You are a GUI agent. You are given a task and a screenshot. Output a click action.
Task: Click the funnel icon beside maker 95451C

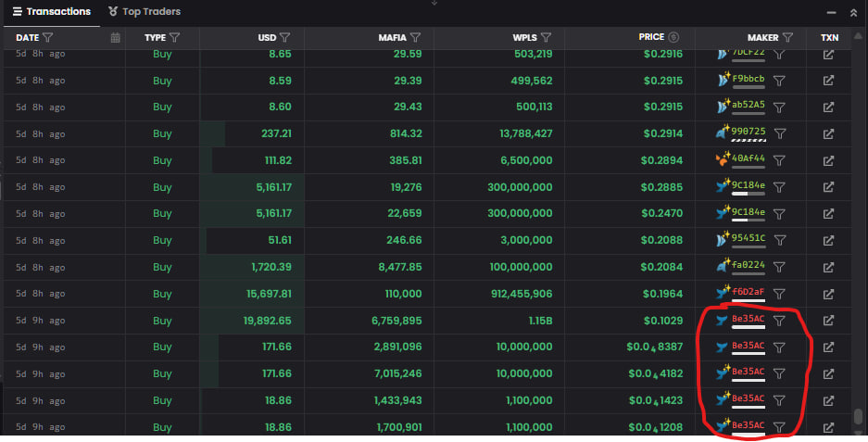tap(779, 240)
